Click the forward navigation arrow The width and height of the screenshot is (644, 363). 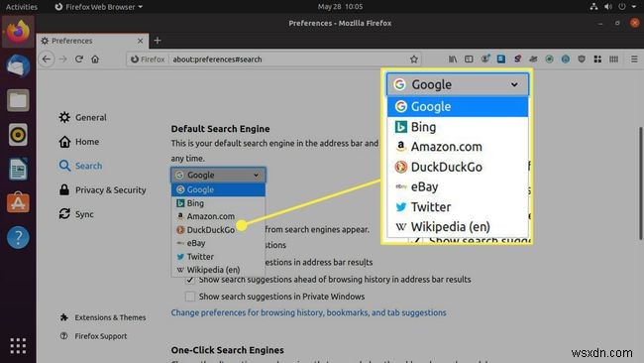pyautogui.click(x=62, y=60)
